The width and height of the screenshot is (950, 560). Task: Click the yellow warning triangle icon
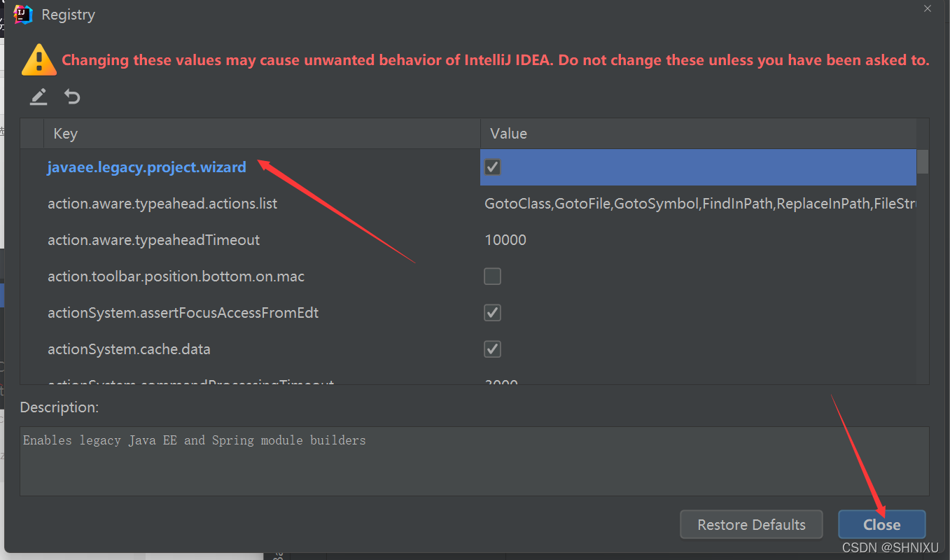(39, 60)
